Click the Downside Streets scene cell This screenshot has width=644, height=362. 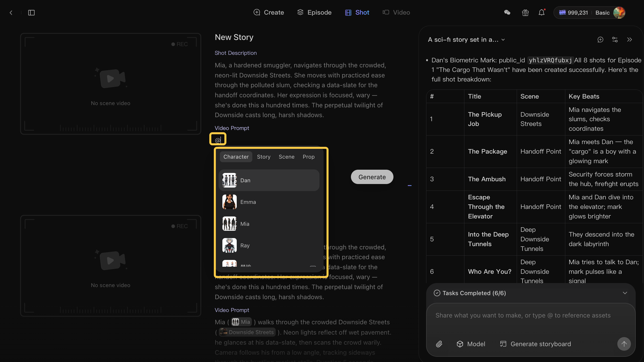541,119
